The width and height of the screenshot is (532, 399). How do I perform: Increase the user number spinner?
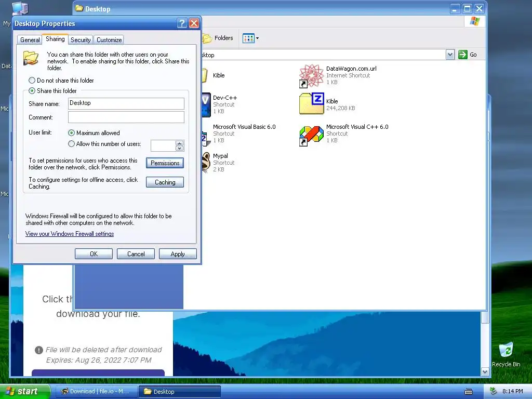point(179,143)
